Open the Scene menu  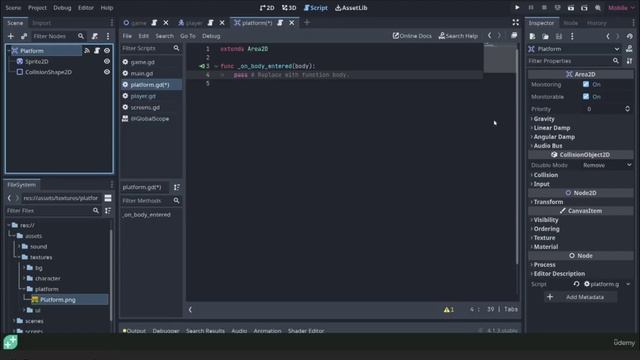click(x=13, y=8)
